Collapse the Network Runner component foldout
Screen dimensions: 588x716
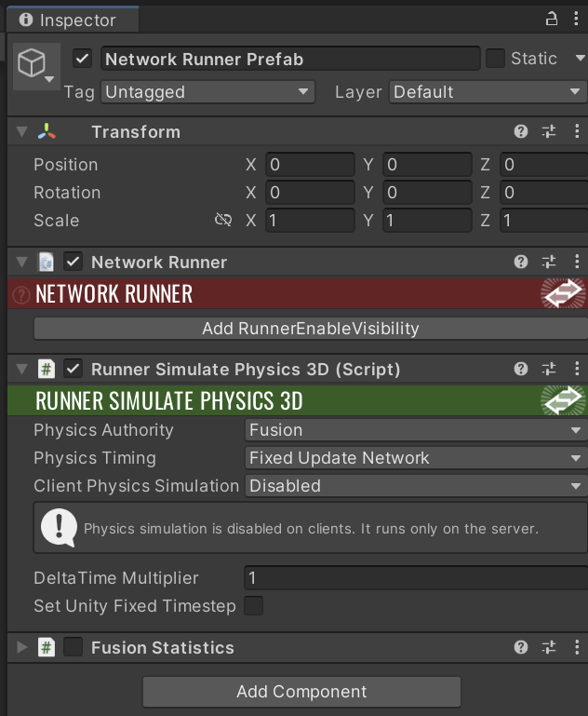[21, 263]
